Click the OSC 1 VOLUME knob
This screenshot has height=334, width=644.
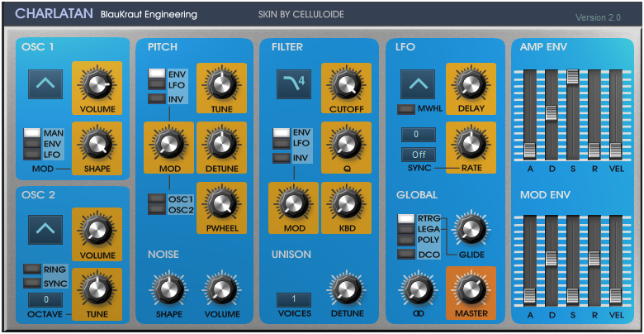[x=97, y=84]
